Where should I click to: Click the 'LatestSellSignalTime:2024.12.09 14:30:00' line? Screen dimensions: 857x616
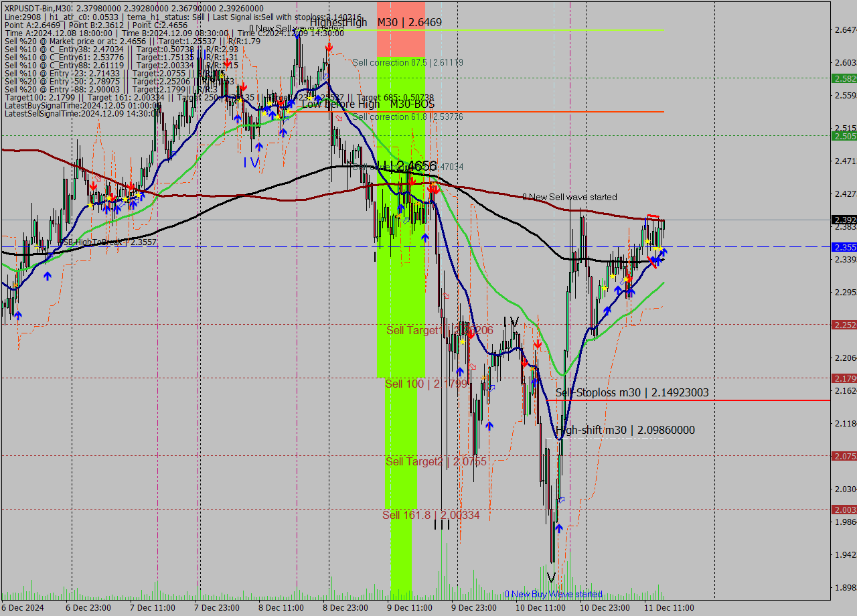click(84, 113)
